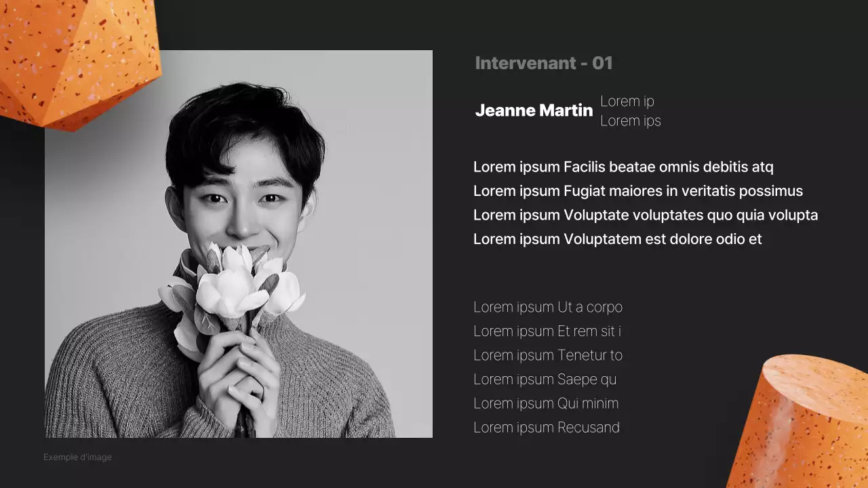Click the 'Lorem ipsum Ut a corpo' line
This screenshot has width=868, height=488.
tap(548, 307)
